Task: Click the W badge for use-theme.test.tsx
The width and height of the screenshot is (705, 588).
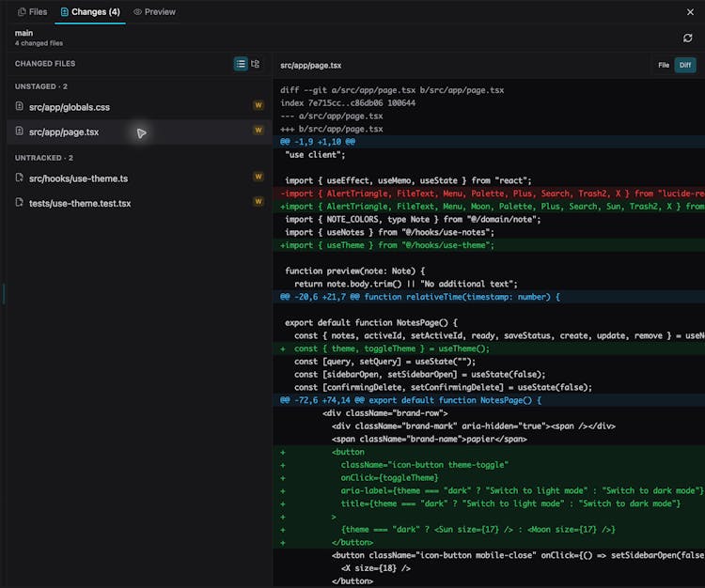Action: pos(258,201)
